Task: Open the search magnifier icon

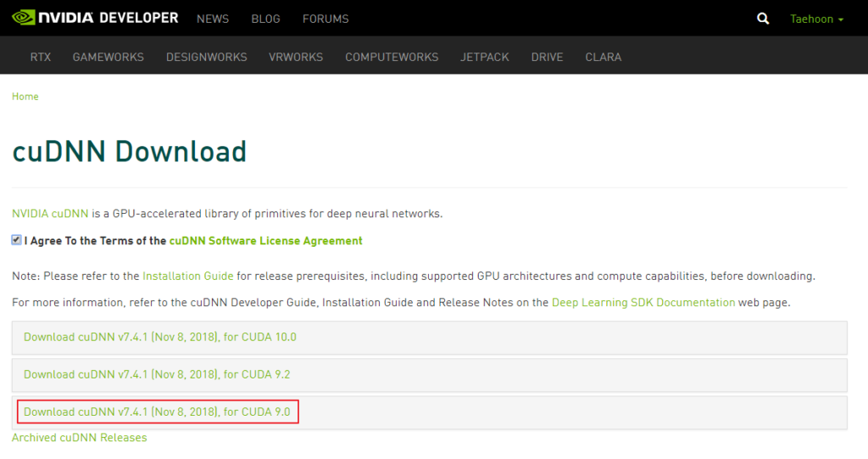Action: point(763,19)
